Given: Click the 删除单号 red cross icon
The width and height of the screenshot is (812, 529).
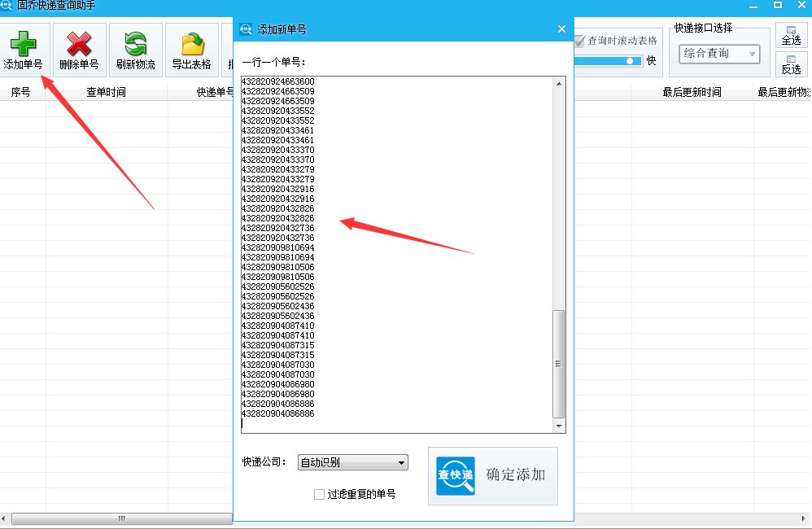Looking at the screenshot, I should coord(78,43).
